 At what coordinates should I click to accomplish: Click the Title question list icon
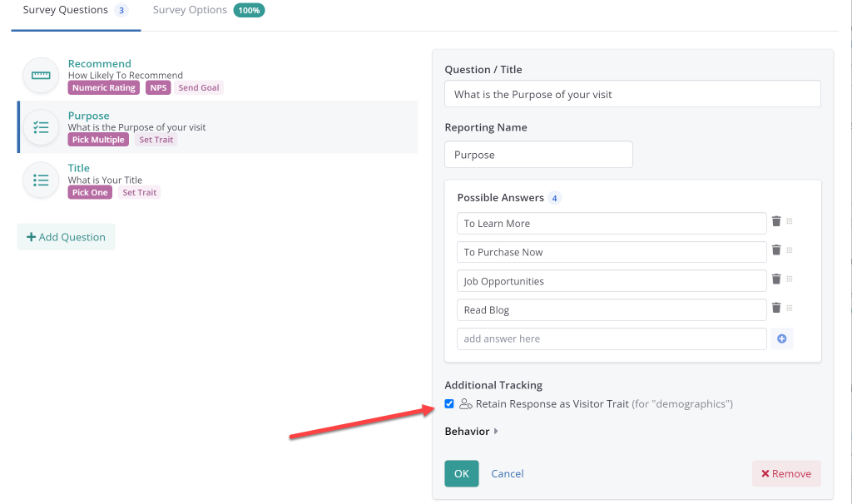[41, 180]
